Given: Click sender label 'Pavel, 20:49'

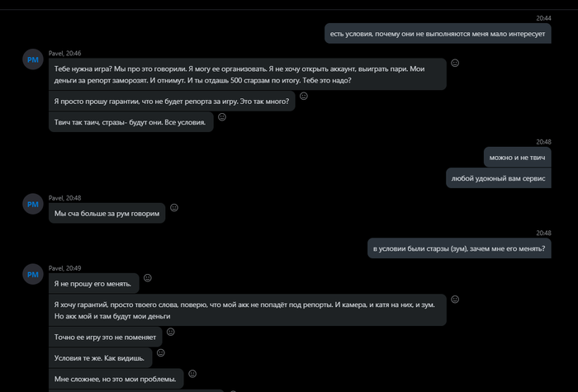Looking at the screenshot, I should [x=65, y=268].
